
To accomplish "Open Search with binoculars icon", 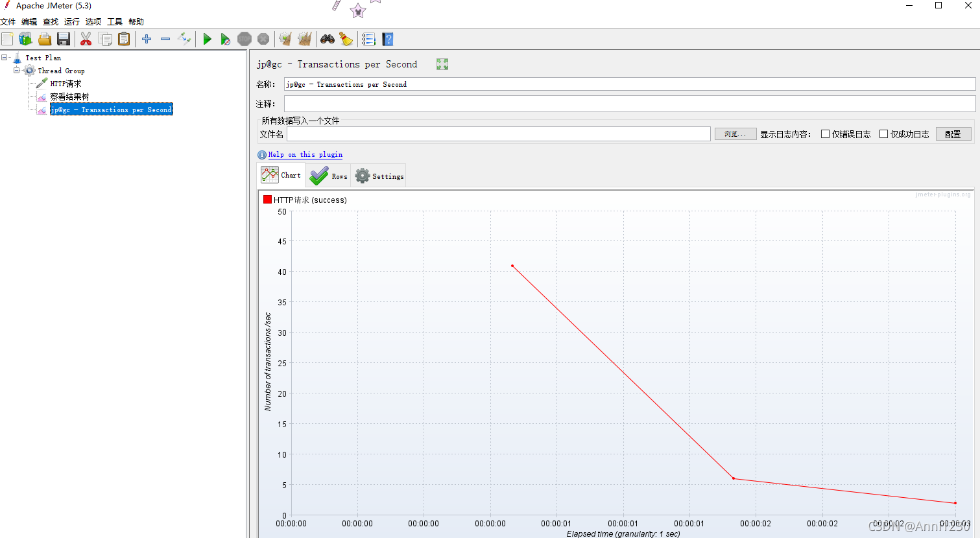I will [x=328, y=40].
